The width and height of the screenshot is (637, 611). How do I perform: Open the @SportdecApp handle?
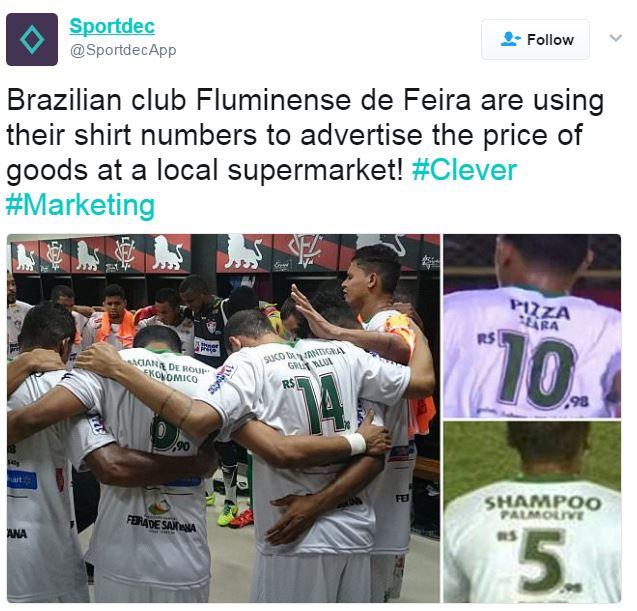pos(123,50)
